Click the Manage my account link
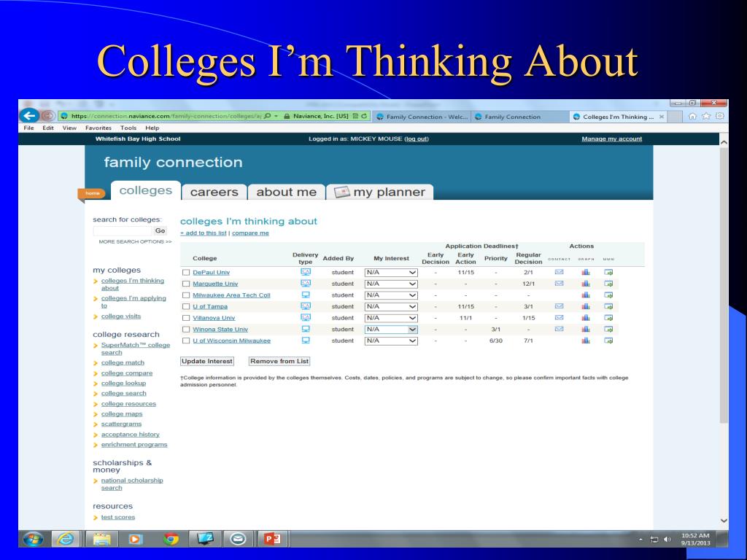Screen dimensions: 747x560 [x=612, y=139]
